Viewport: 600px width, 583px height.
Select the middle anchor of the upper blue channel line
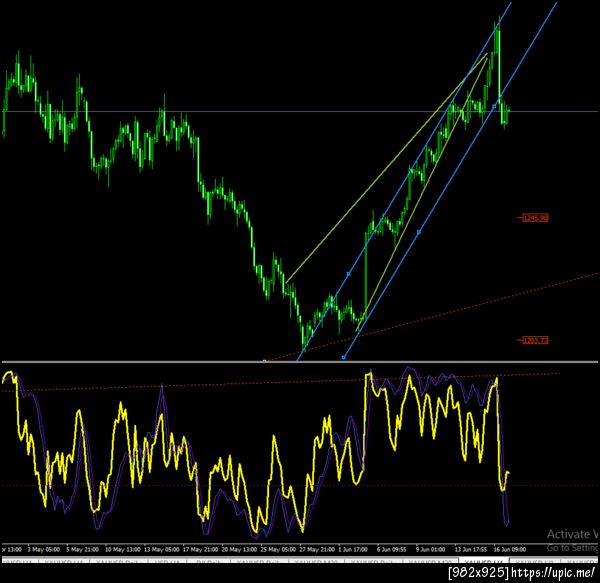[348, 274]
